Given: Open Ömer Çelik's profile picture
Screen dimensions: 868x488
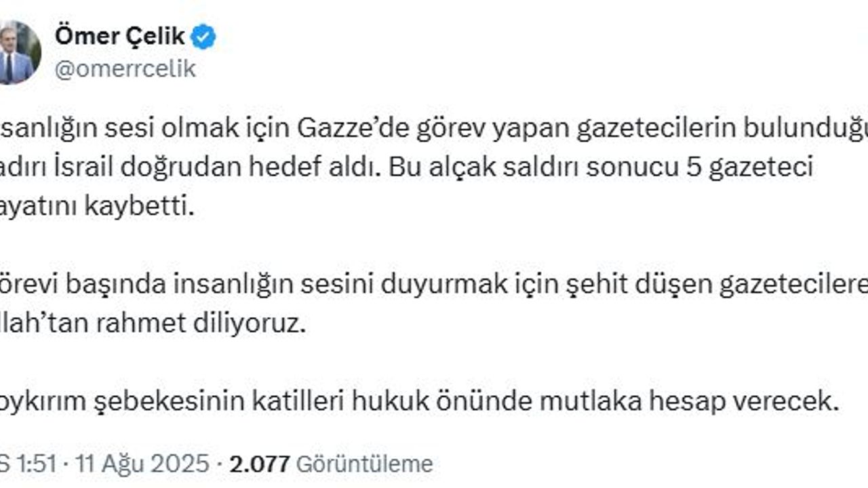Looking at the screenshot, I should click(18, 54).
